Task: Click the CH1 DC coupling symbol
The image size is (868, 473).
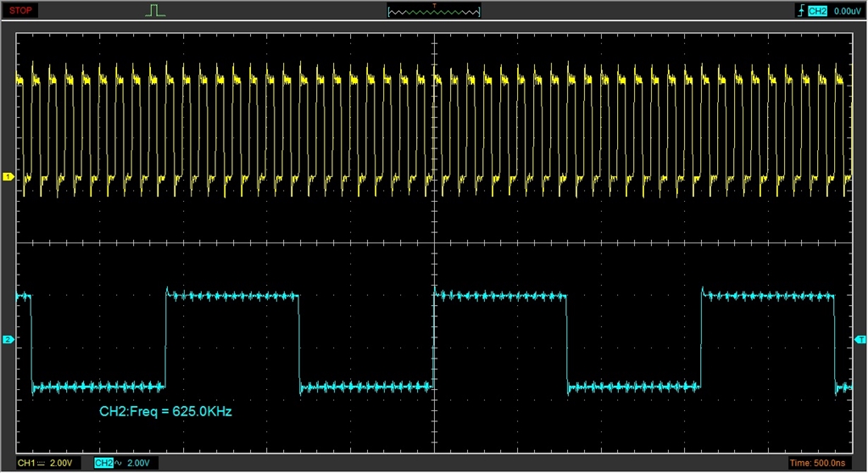Action: tap(41, 463)
